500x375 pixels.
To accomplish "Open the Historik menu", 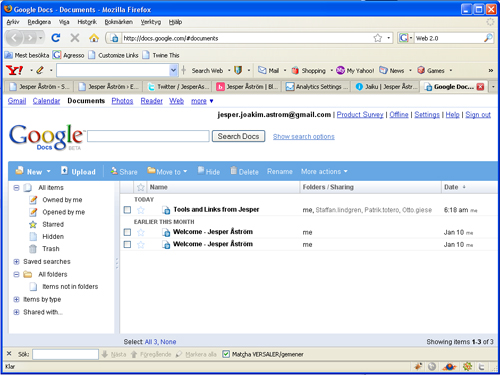I will click(x=87, y=22).
